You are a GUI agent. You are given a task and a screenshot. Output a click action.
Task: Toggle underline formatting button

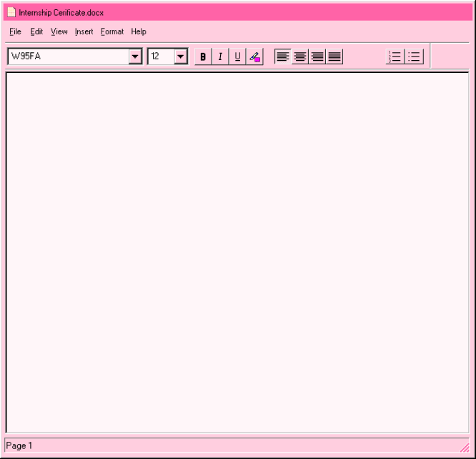click(x=237, y=56)
